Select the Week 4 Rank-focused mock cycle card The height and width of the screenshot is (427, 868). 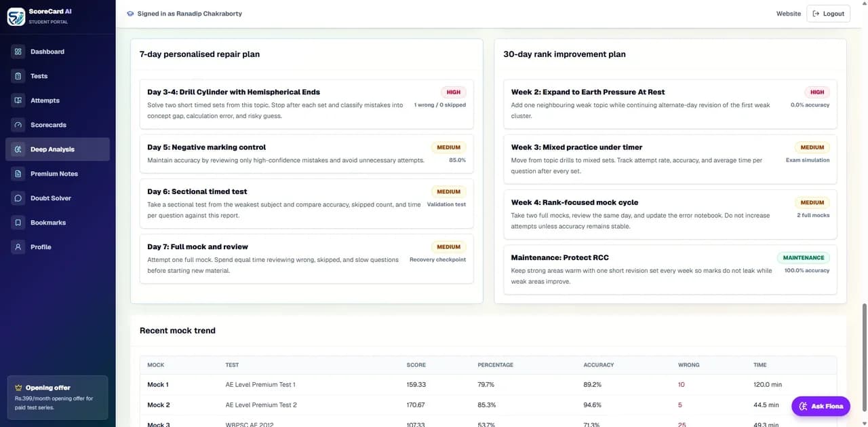click(670, 215)
